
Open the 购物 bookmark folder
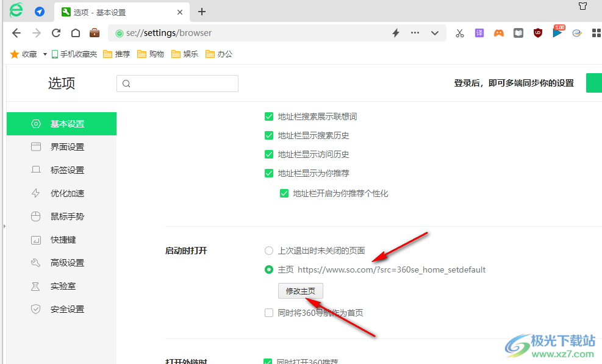(x=151, y=54)
